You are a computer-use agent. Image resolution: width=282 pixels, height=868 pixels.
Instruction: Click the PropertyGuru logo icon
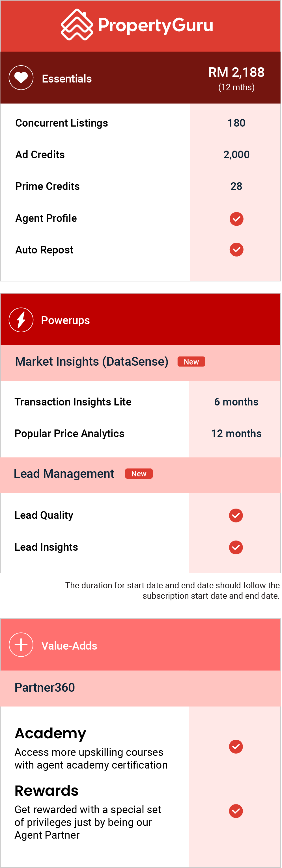coord(77,25)
